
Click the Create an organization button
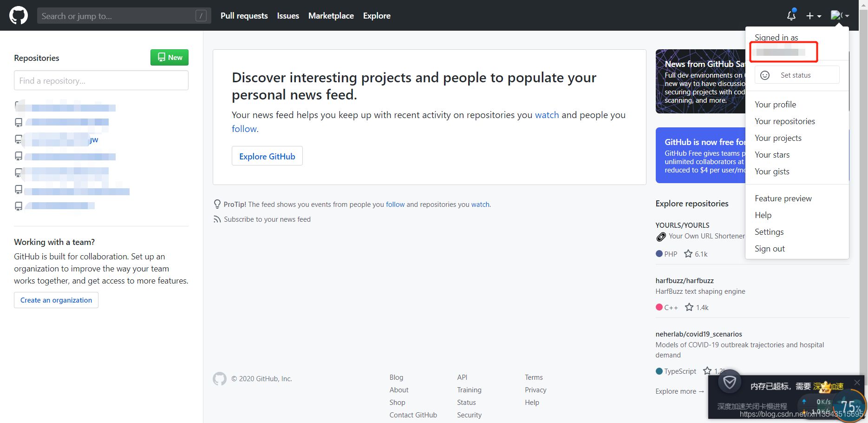[x=56, y=300]
